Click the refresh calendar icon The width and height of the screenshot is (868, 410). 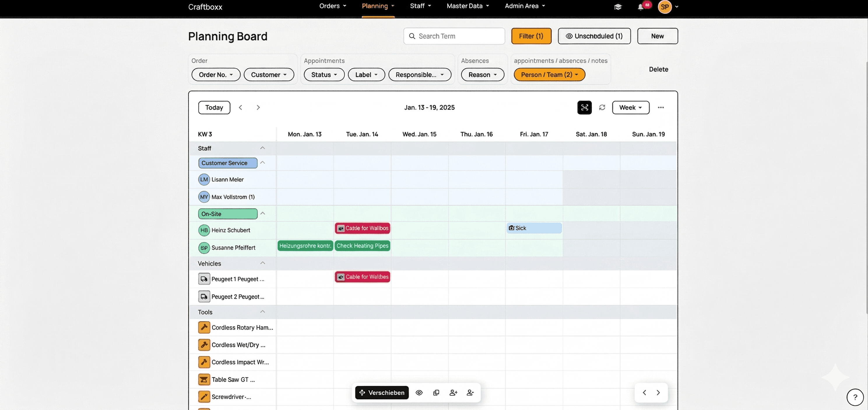click(x=602, y=107)
